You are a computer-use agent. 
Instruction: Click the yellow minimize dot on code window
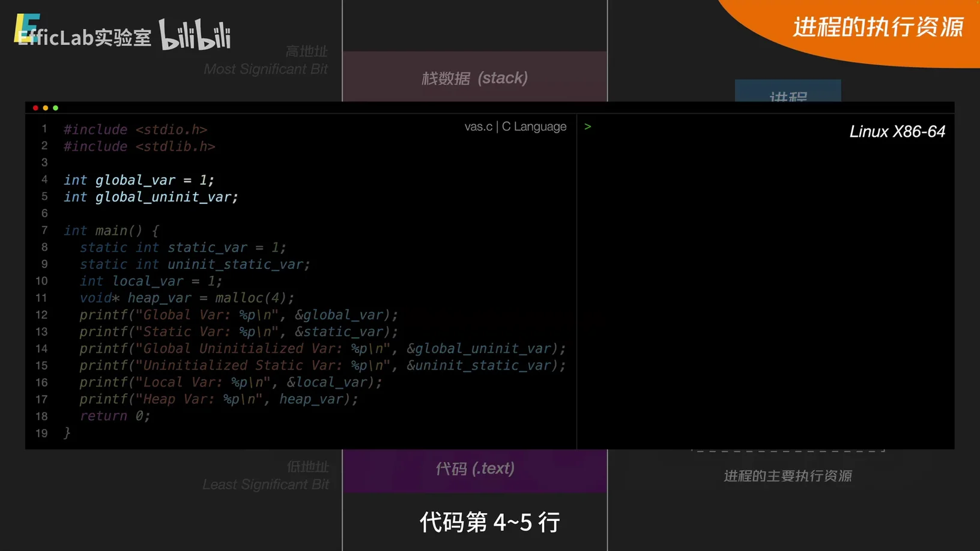coord(46,108)
